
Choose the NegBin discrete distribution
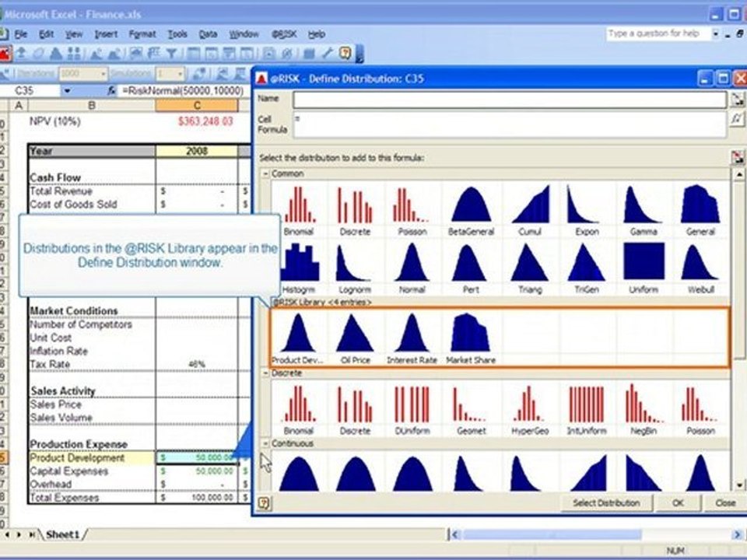[x=644, y=410]
